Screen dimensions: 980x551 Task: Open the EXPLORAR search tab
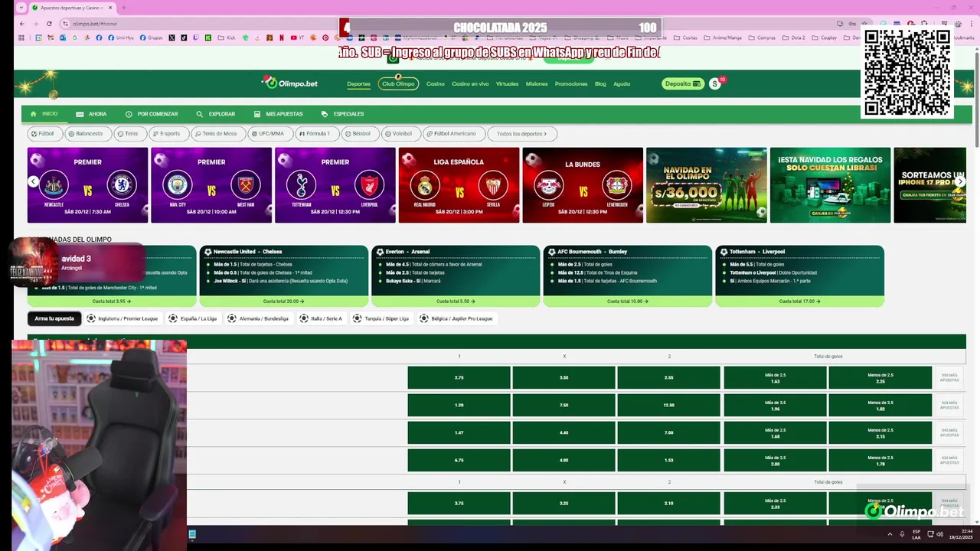point(216,114)
